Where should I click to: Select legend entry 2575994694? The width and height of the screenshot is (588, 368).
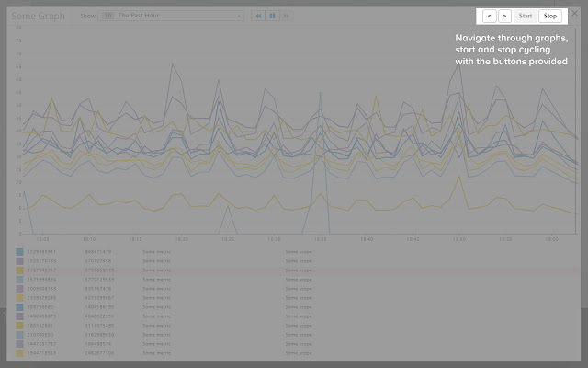(41, 280)
